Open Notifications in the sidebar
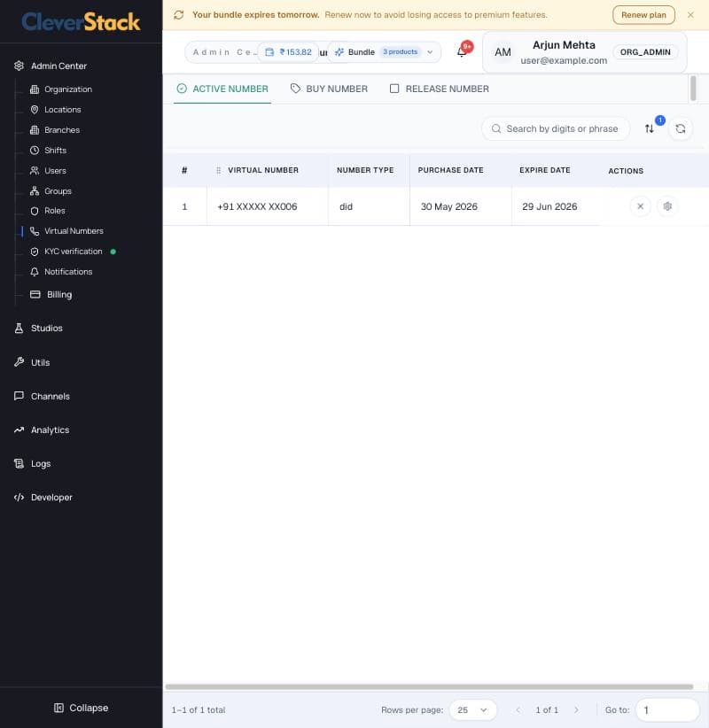Viewport: 709px width, 728px height. (61, 272)
